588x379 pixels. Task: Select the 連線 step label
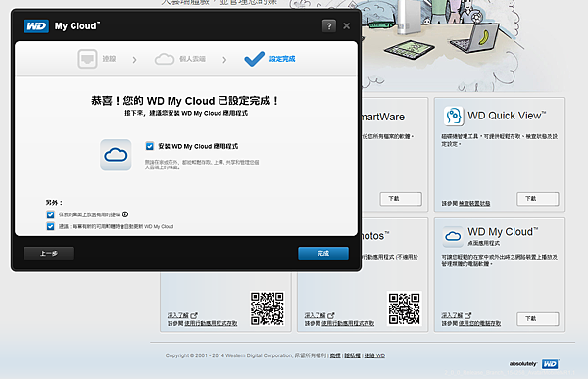(109, 59)
